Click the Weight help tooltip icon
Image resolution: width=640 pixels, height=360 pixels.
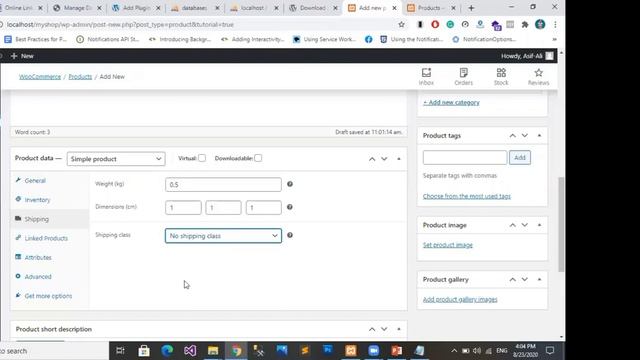coord(290,184)
